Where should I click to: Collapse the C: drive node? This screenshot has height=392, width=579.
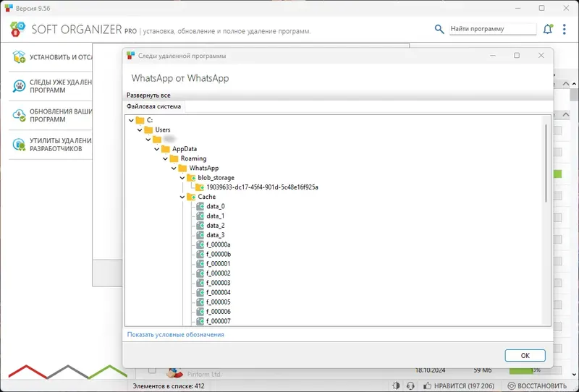pyautogui.click(x=131, y=120)
